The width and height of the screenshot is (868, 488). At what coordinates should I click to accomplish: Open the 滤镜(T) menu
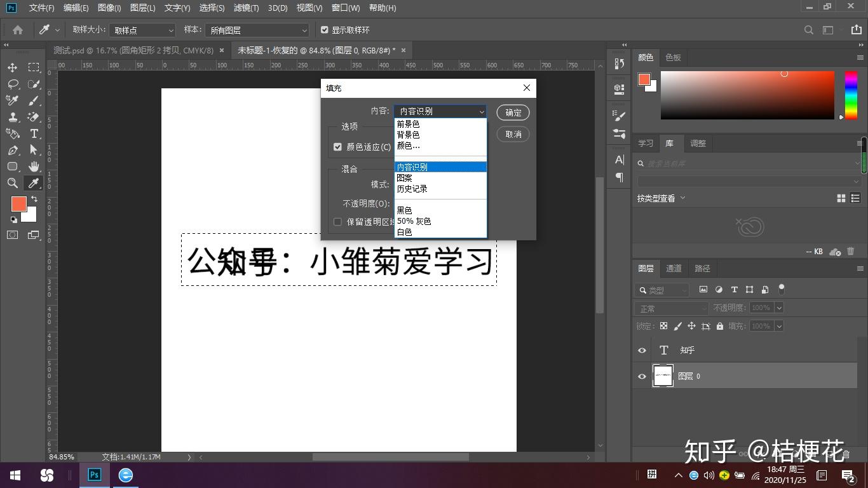(246, 8)
